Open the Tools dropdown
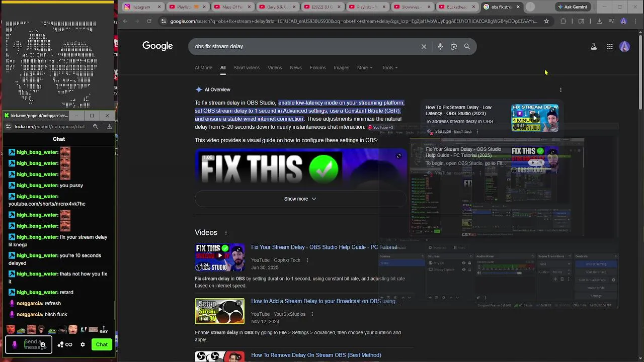The image size is (644, 362). [390, 68]
